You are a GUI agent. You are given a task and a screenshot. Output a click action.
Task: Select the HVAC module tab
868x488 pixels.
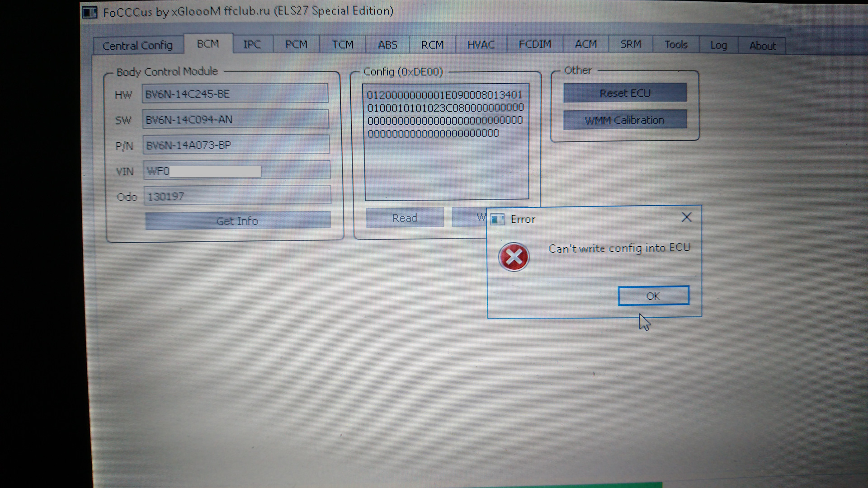480,45
